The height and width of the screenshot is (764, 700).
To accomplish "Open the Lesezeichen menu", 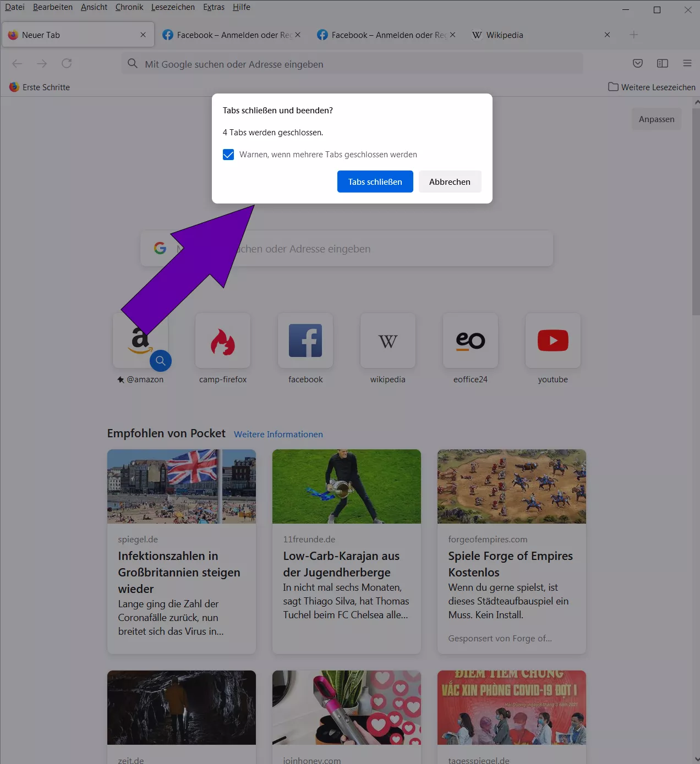I will pos(173,7).
